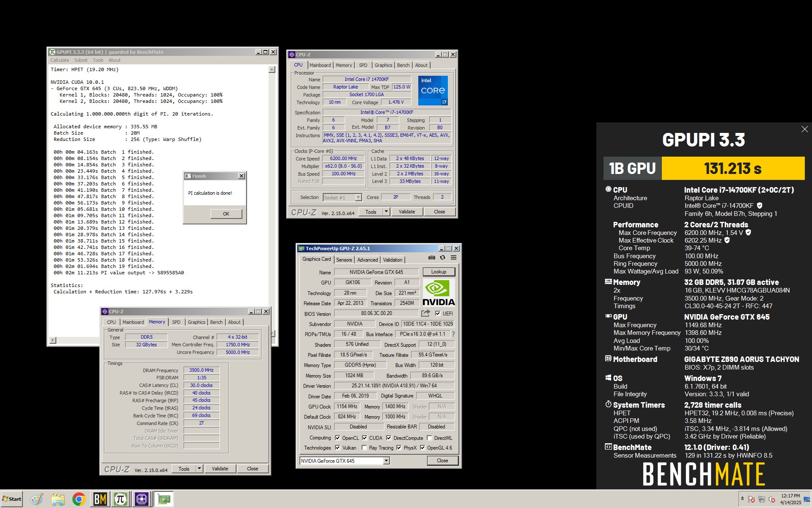812x508 pixels.
Task: Click OK in the Finish dialog
Action: (x=226, y=214)
